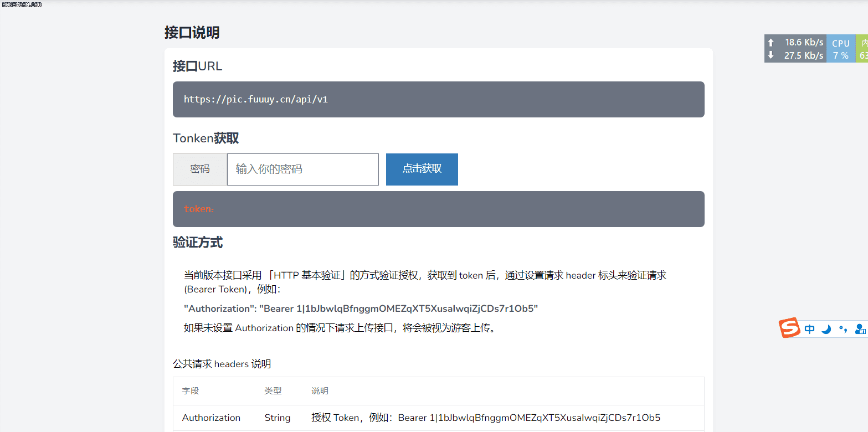Click the green memory usage panel

pos(863,48)
